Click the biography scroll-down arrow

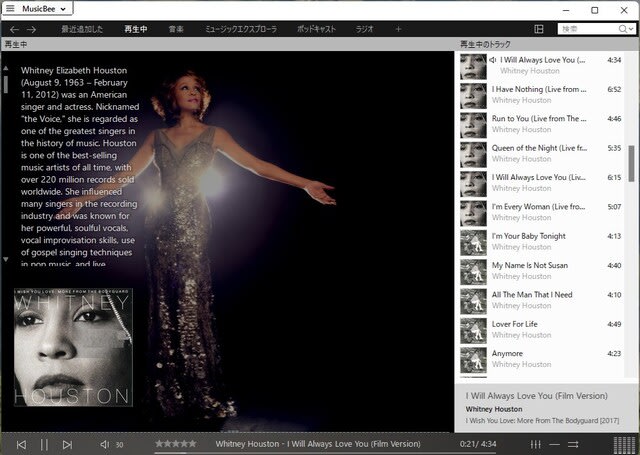tap(6, 259)
